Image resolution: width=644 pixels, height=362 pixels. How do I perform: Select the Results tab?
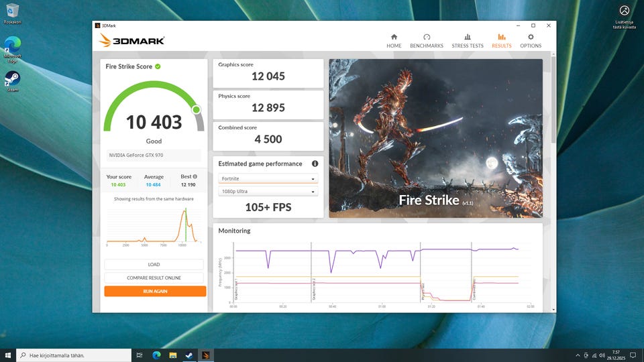pyautogui.click(x=502, y=41)
